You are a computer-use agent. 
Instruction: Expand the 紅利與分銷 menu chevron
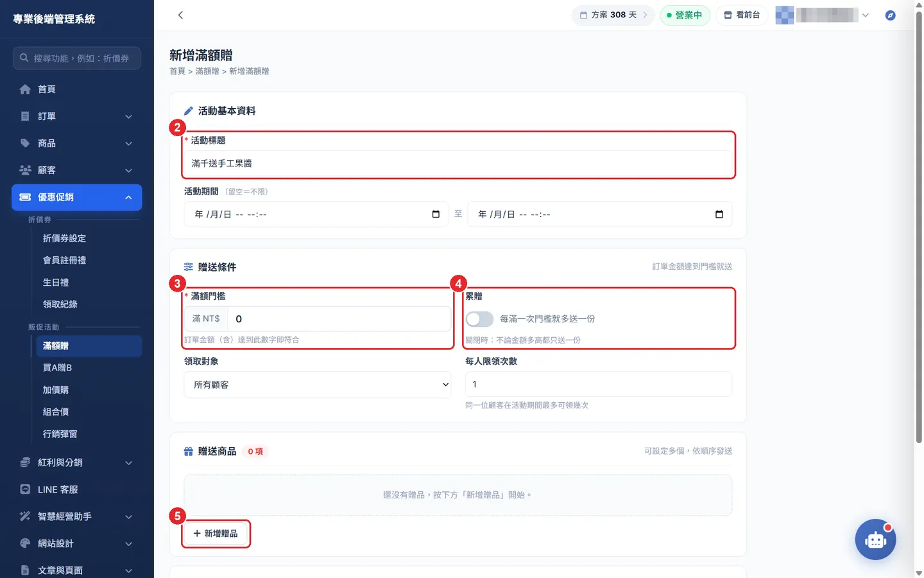pos(128,462)
